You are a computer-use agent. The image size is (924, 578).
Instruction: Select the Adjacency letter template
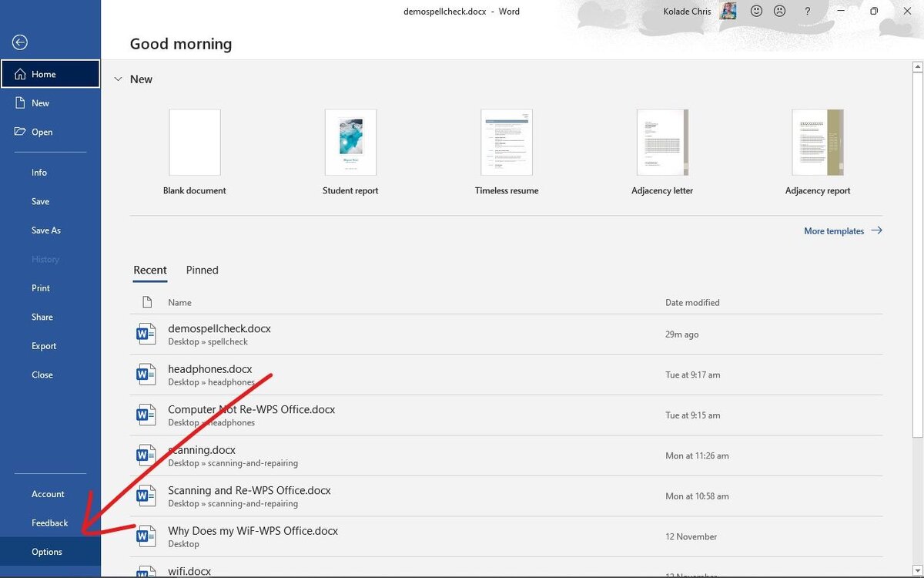point(662,153)
